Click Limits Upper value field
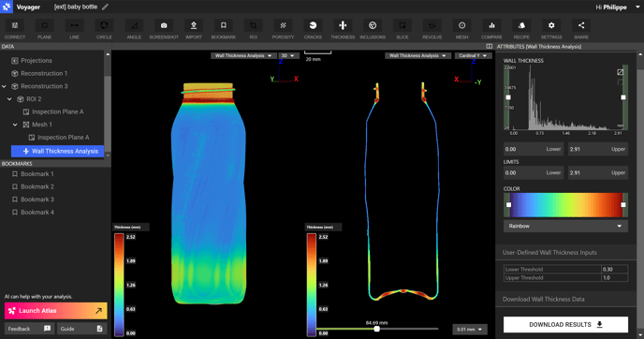This screenshot has height=339, width=644. 598,172
